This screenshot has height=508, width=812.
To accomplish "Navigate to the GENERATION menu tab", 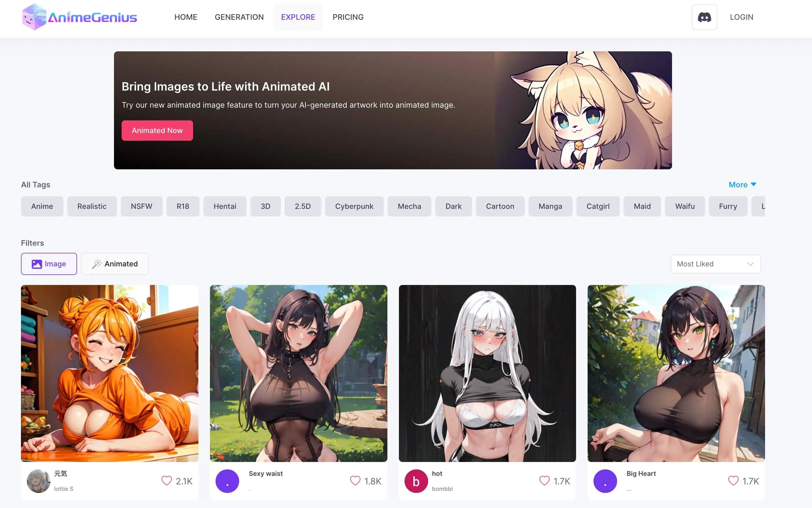I will (x=239, y=17).
